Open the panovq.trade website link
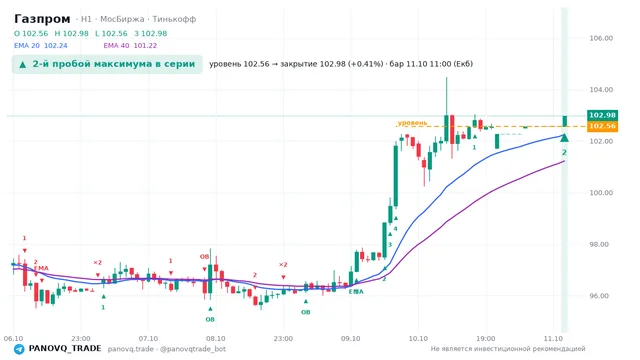The width and height of the screenshot is (640, 360). [x=131, y=349]
